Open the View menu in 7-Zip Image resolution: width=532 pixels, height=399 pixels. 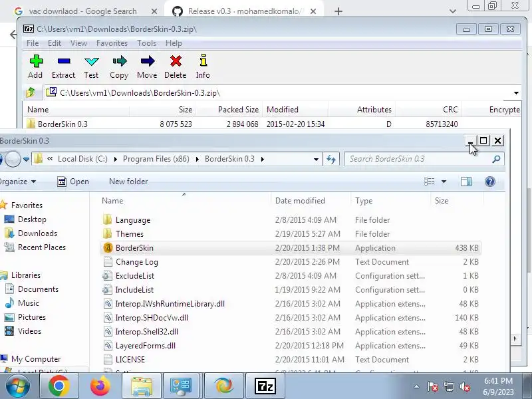point(78,43)
